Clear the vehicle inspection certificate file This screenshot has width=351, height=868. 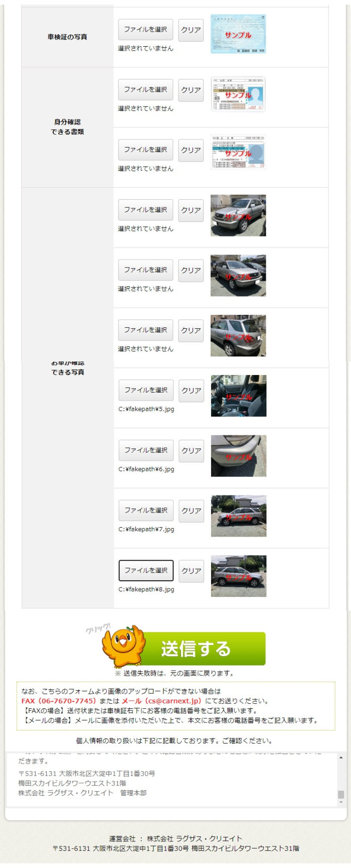pyautogui.click(x=191, y=30)
